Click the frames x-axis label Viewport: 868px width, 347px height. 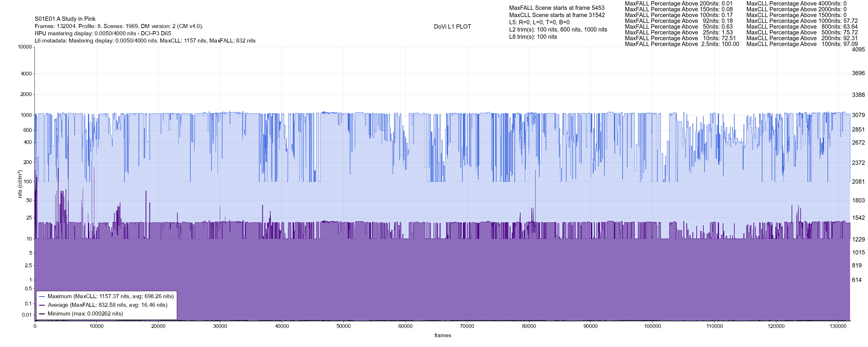[x=442, y=335]
